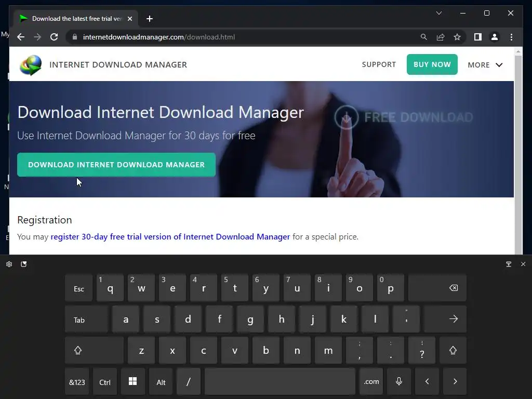Tap the Backspace key
The image size is (532, 399).
(x=437, y=288)
